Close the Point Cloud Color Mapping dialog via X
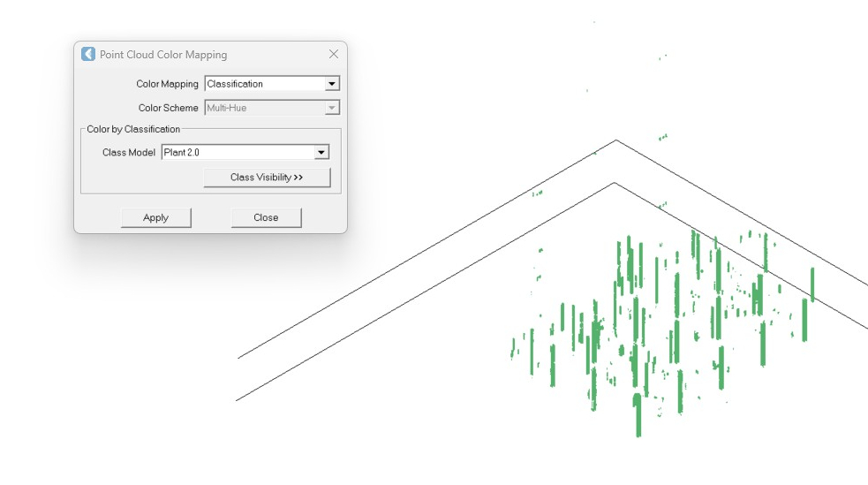868x485 pixels. [334, 54]
